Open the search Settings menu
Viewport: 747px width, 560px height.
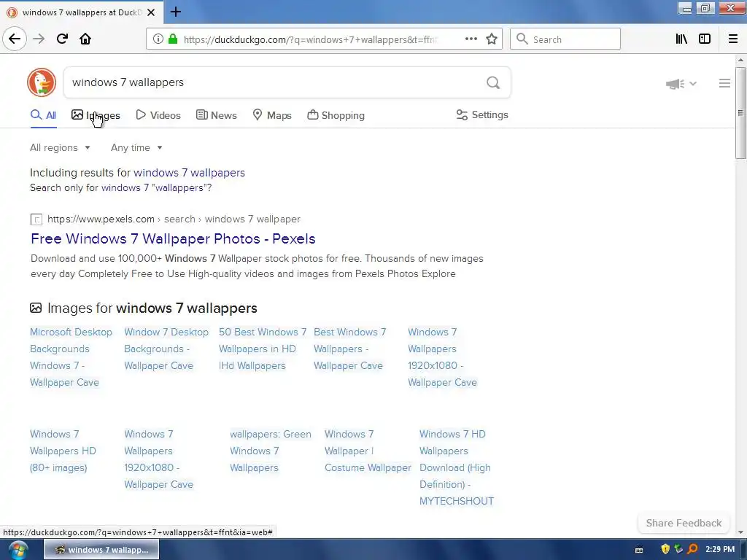coord(482,114)
